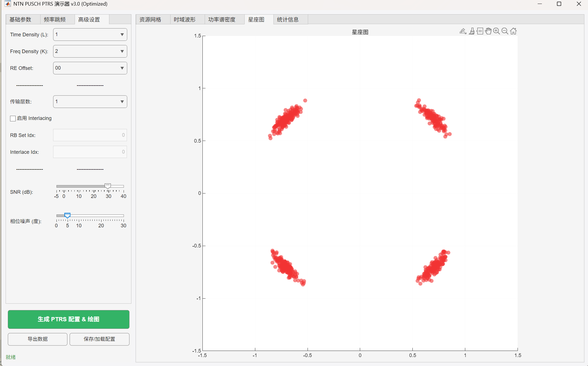Screen dimensions: 588x366
Task: Click inside the RB Set Idx field
Action: point(89,135)
